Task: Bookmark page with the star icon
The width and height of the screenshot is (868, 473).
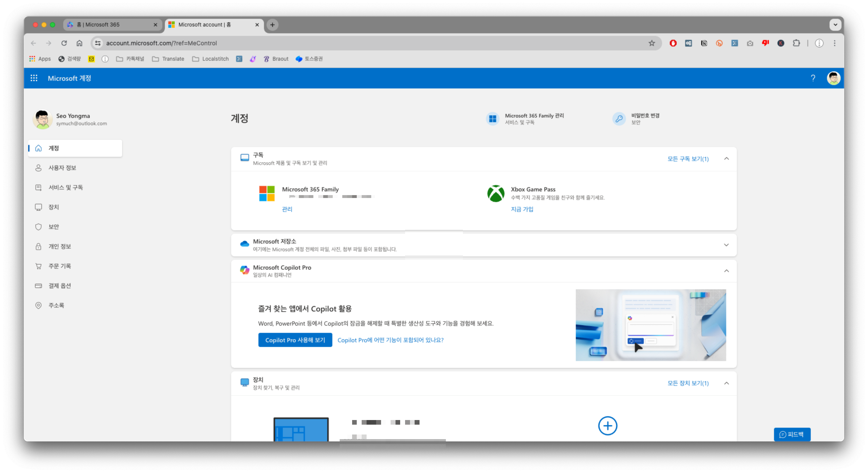Action: click(x=652, y=43)
